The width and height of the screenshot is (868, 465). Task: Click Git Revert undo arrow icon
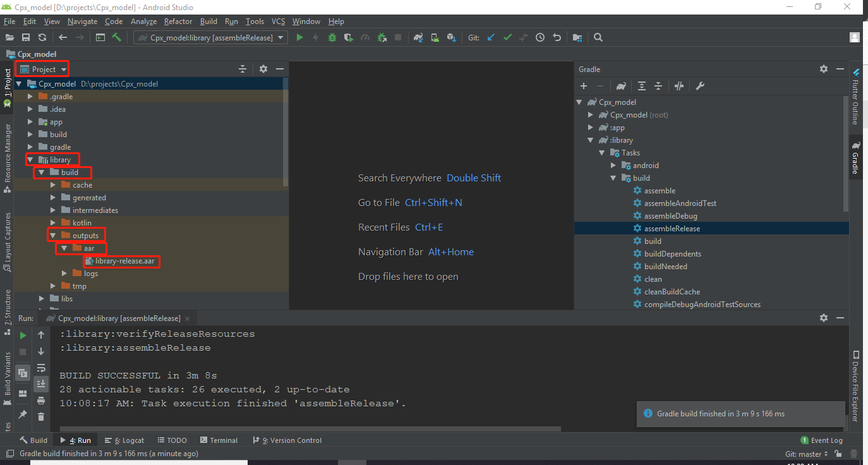(557, 37)
